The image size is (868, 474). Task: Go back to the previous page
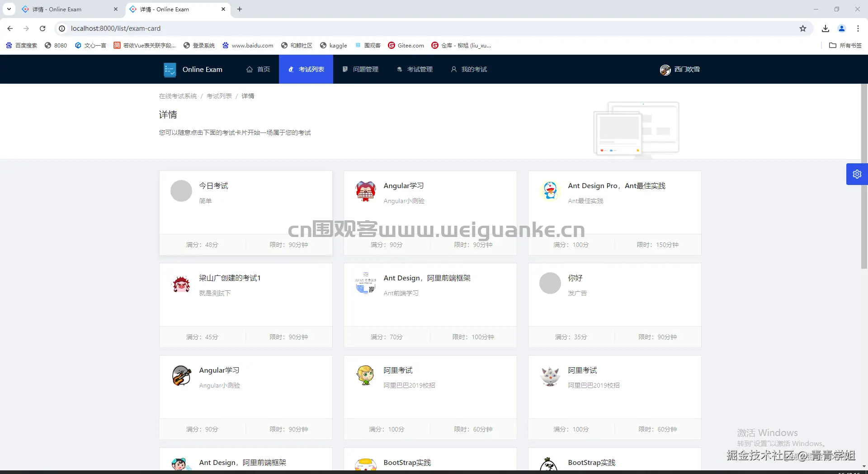10,28
